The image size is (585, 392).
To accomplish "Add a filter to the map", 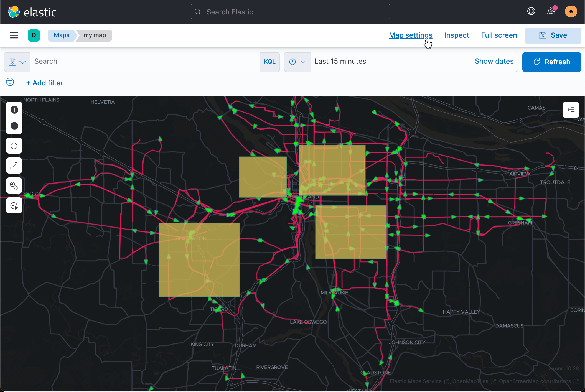I will tap(44, 83).
